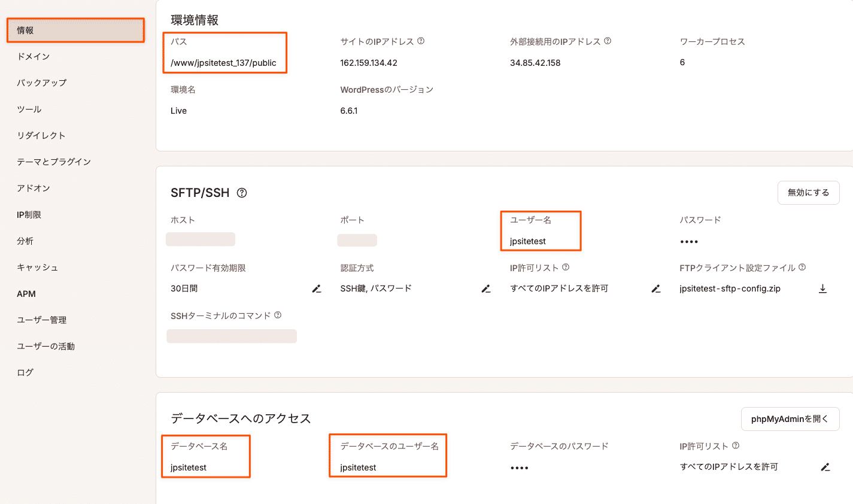Click データベースのユーザー名 value jpsitetest
The width and height of the screenshot is (853, 504).
(358, 467)
